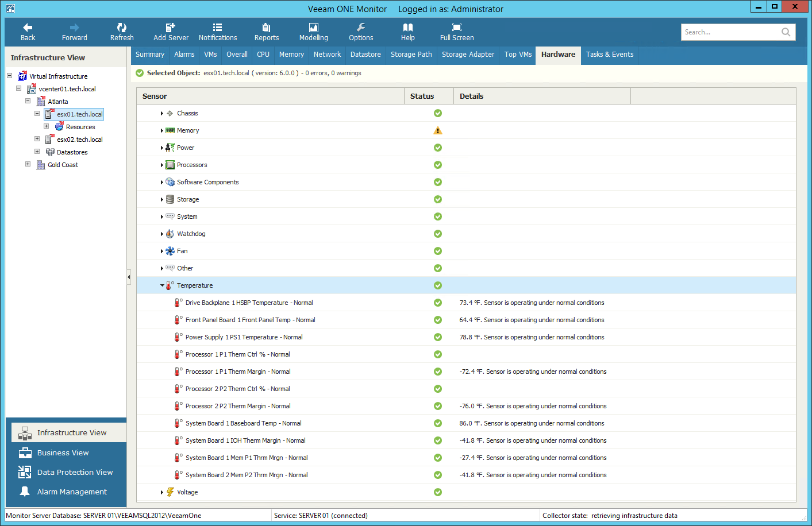
Task: Click the Datastores node icon
Action: pos(50,152)
